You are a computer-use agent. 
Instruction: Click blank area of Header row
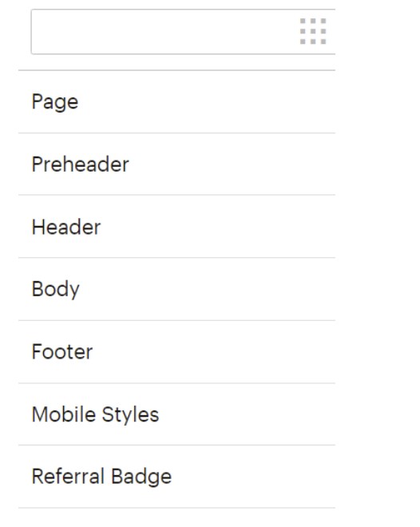(x=219, y=227)
